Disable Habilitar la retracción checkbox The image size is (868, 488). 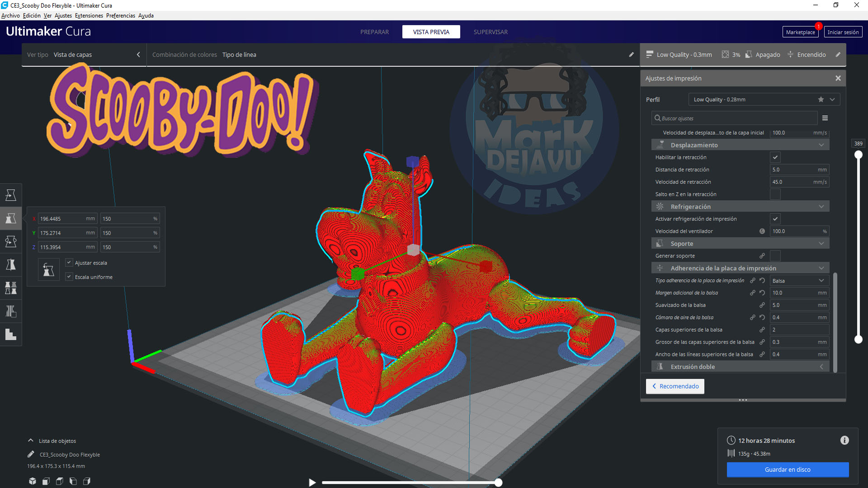(775, 157)
